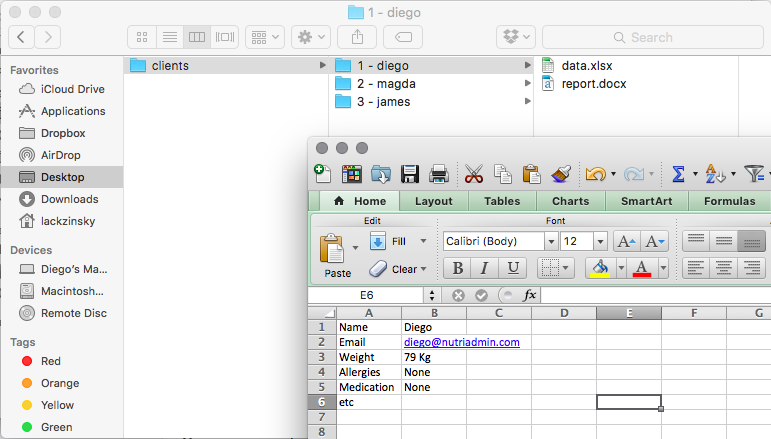Click the Finder Edit Tags icon

[403, 37]
